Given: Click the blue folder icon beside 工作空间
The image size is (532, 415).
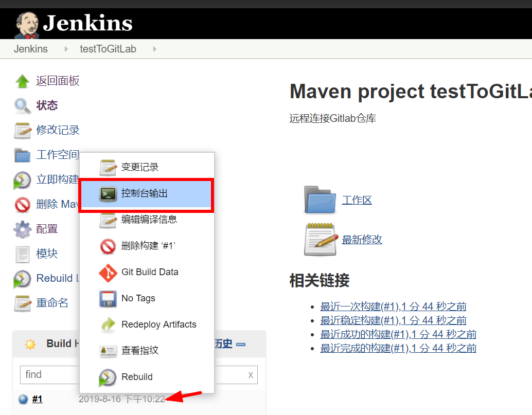Looking at the screenshot, I should 23,155.
